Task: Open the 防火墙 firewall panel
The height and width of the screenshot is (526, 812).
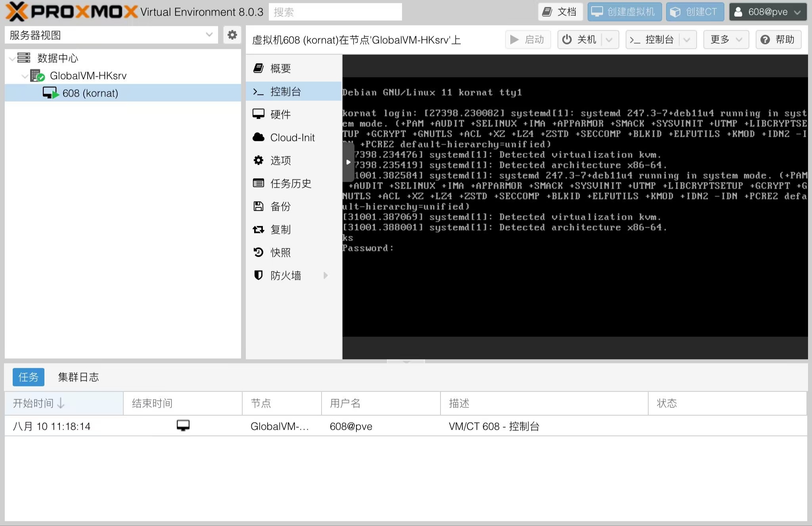Action: click(x=285, y=275)
